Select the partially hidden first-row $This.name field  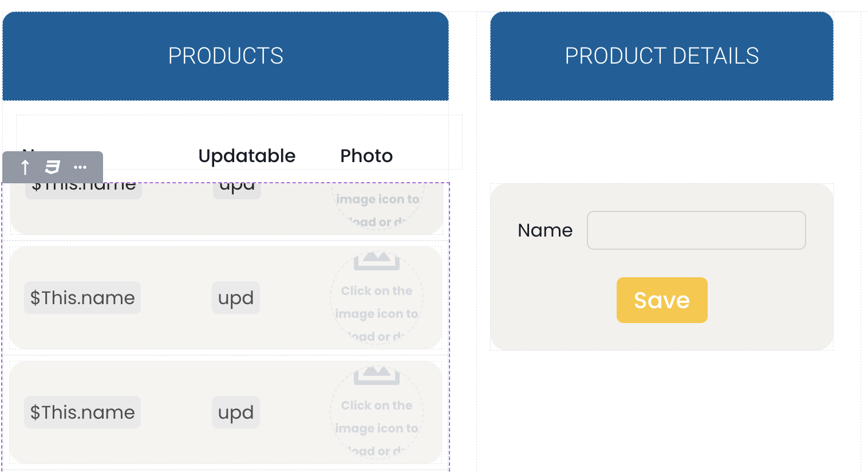[x=84, y=190]
